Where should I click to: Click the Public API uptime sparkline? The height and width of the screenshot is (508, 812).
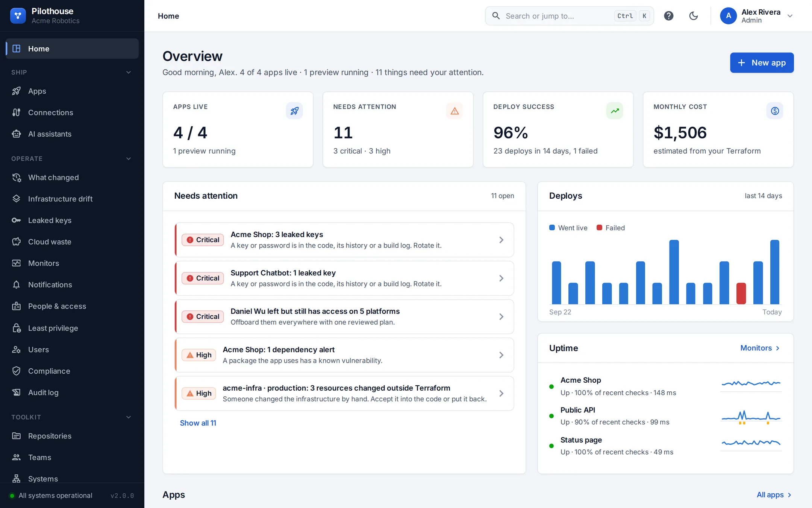(751, 417)
